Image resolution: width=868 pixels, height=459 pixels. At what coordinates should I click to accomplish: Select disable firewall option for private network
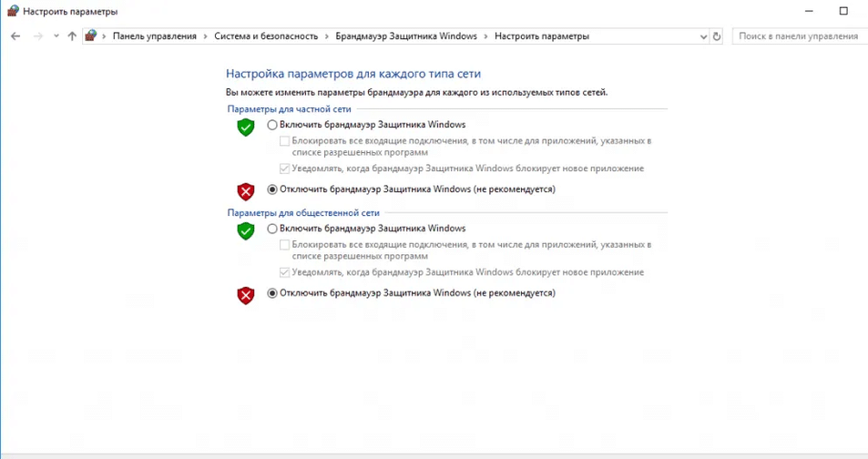pos(272,189)
